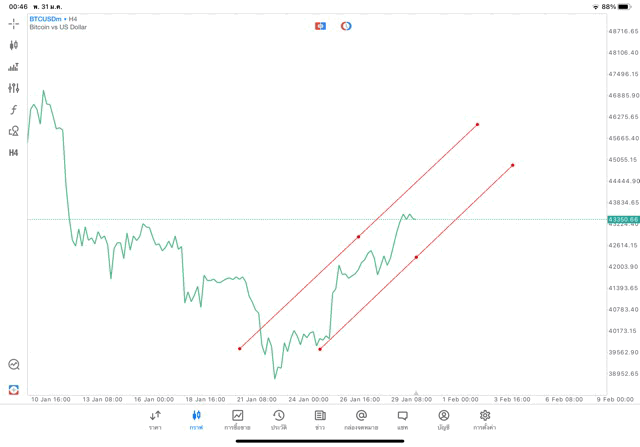The height and width of the screenshot is (447, 640).
Task: Open chart settings sliders icon
Action: [x=14, y=88]
